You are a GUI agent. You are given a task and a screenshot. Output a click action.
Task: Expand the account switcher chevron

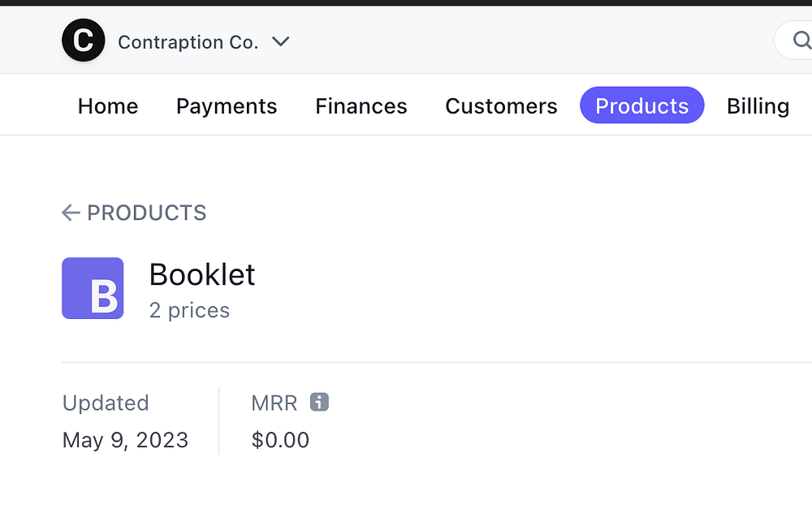pyautogui.click(x=280, y=41)
